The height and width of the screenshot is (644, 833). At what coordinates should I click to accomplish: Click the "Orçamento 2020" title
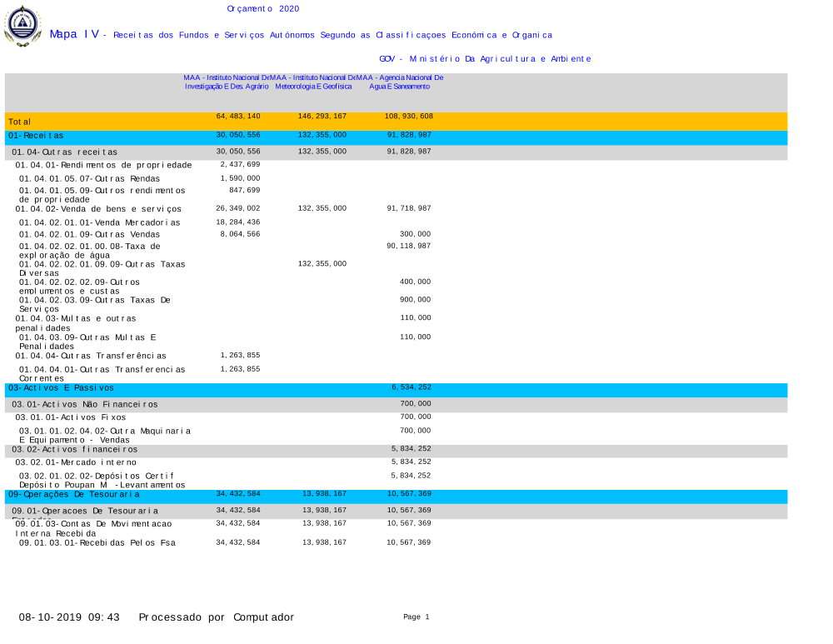point(262,9)
